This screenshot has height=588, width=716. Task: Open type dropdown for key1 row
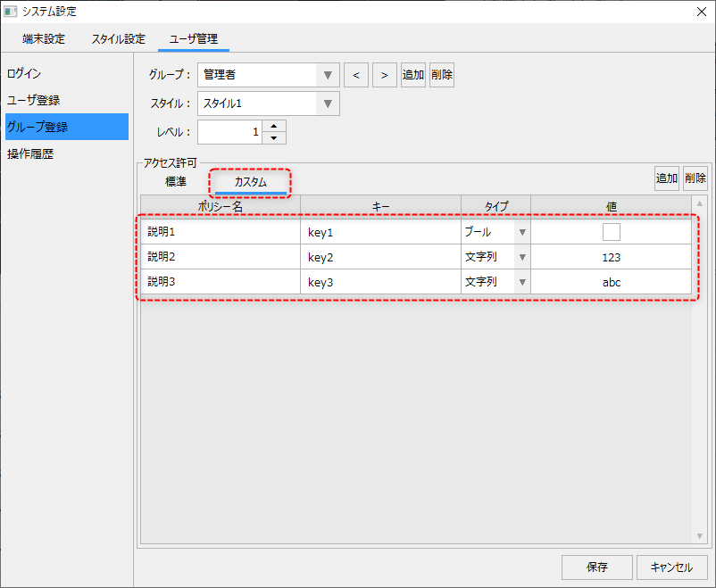(522, 232)
